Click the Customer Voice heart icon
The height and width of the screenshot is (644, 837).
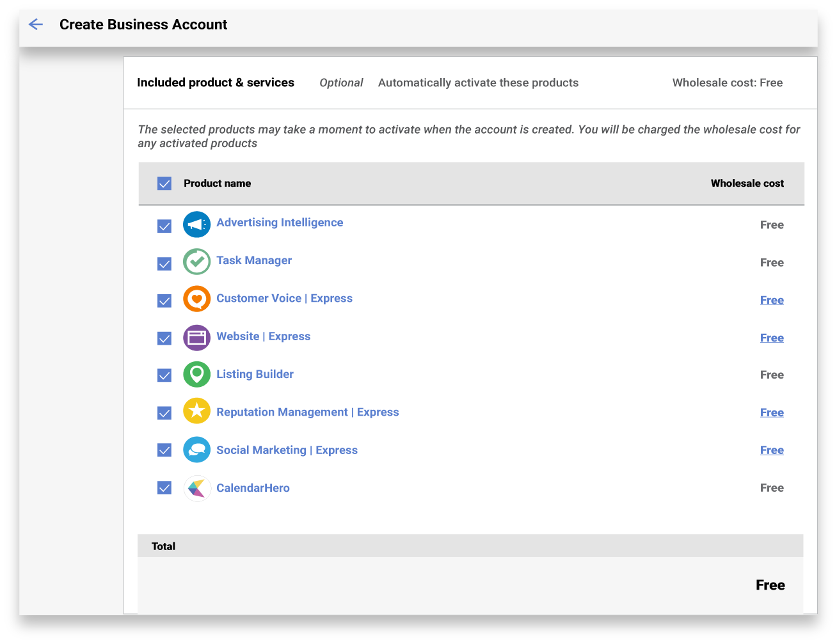click(196, 299)
